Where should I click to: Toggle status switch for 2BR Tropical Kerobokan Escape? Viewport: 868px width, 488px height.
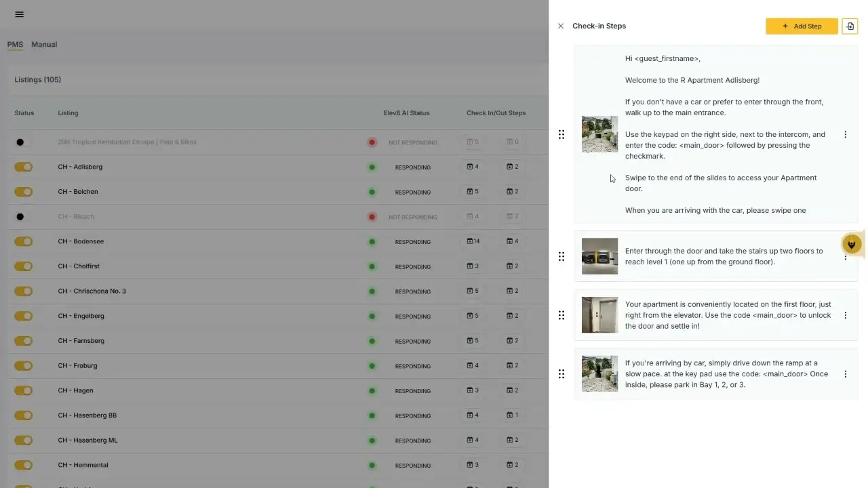tap(23, 142)
